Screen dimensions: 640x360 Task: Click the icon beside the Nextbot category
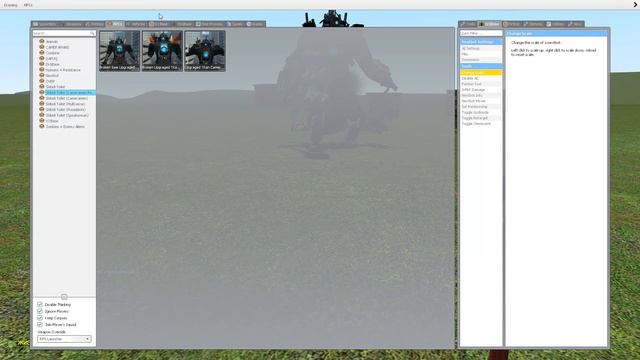pos(42,76)
